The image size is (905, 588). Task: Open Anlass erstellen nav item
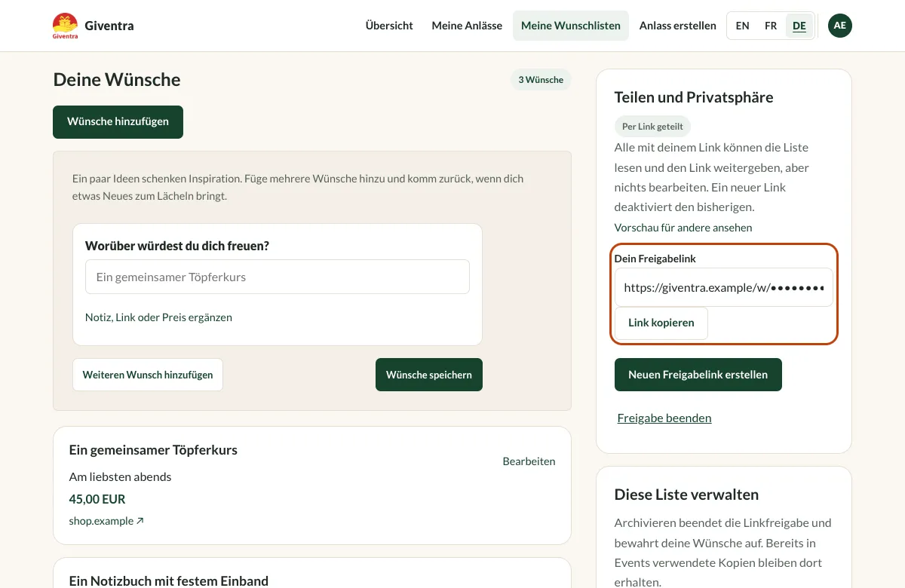point(678,26)
